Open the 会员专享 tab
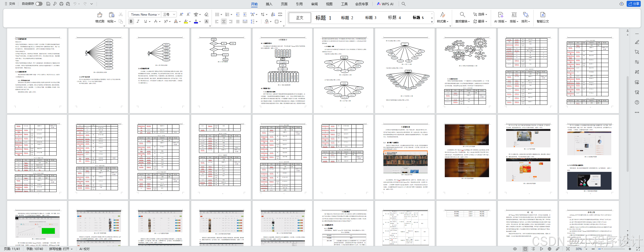The width and height of the screenshot is (644, 252). click(x=361, y=4)
